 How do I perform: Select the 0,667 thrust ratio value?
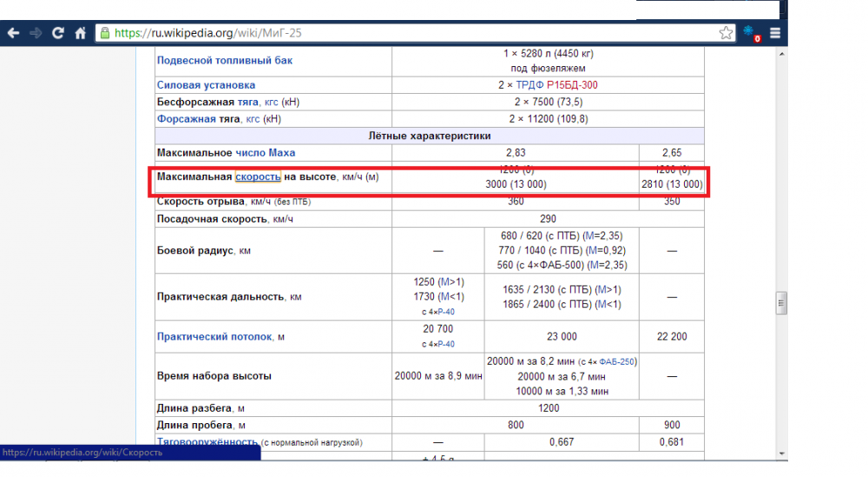pyautogui.click(x=562, y=442)
